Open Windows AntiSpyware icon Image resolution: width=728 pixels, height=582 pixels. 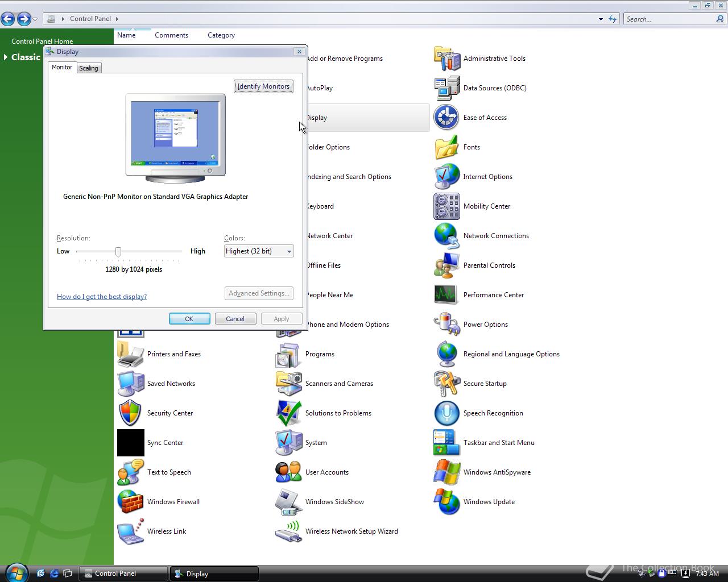446,472
